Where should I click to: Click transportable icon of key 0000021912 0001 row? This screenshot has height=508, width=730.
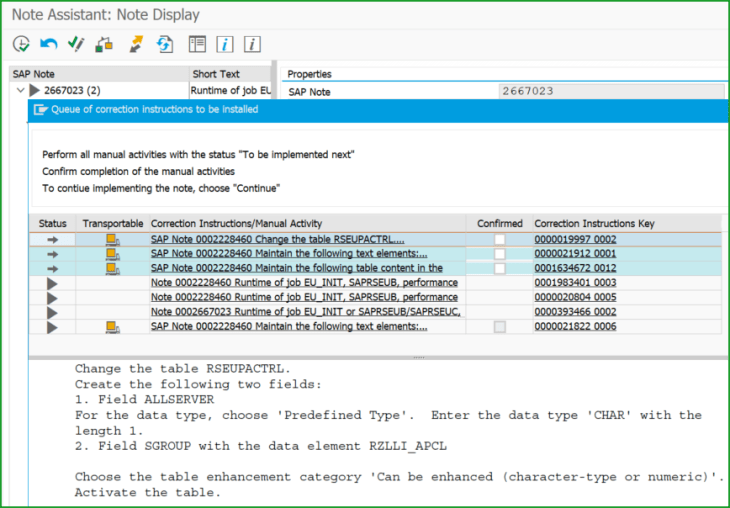coord(113,254)
